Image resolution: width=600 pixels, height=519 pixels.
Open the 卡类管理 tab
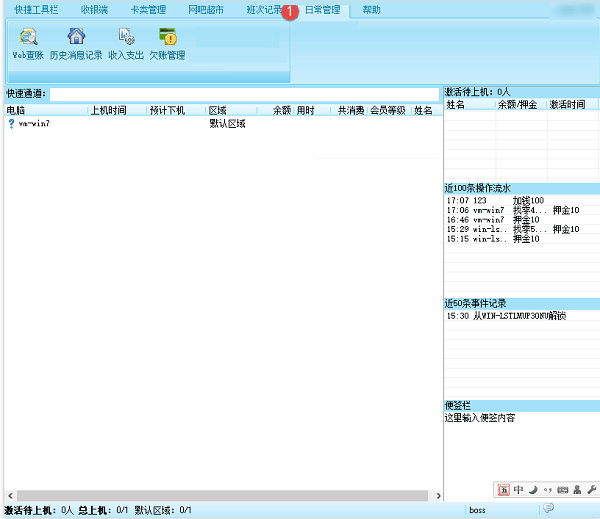pyautogui.click(x=148, y=10)
